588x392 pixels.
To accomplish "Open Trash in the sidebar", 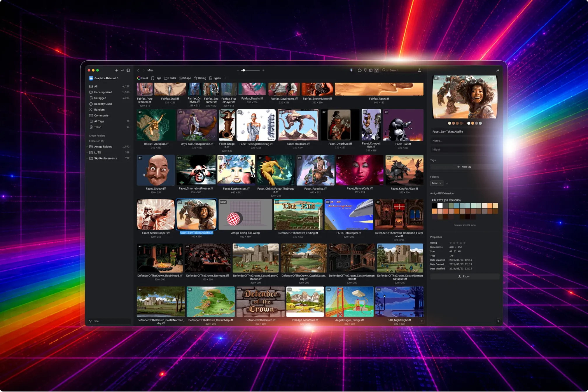I will pyautogui.click(x=109, y=127).
